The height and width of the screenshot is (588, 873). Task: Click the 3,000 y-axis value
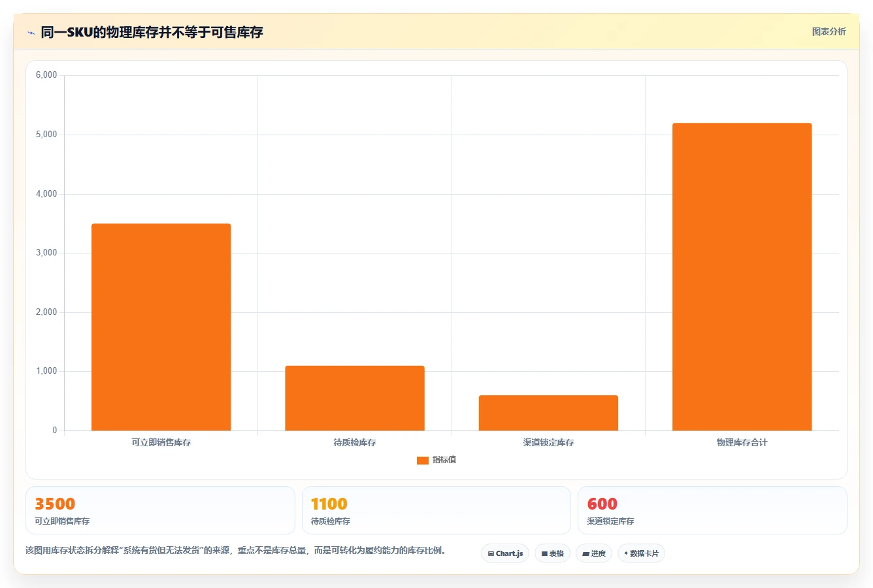[x=46, y=253]
